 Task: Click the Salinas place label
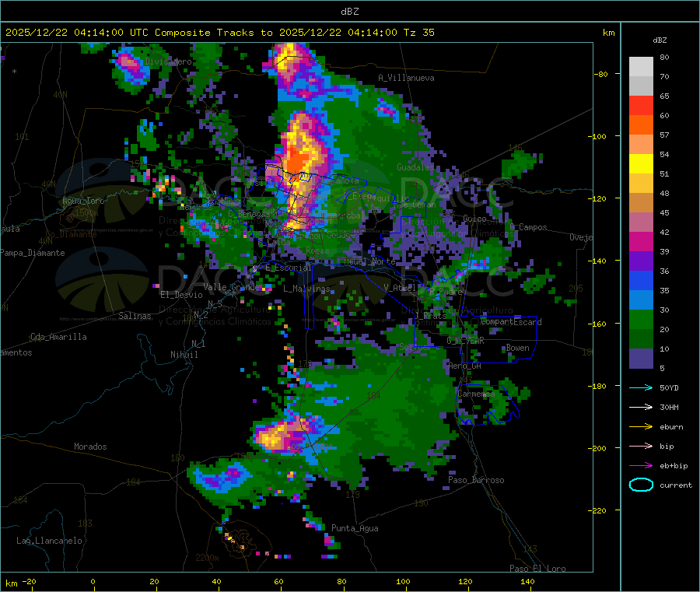135,316
